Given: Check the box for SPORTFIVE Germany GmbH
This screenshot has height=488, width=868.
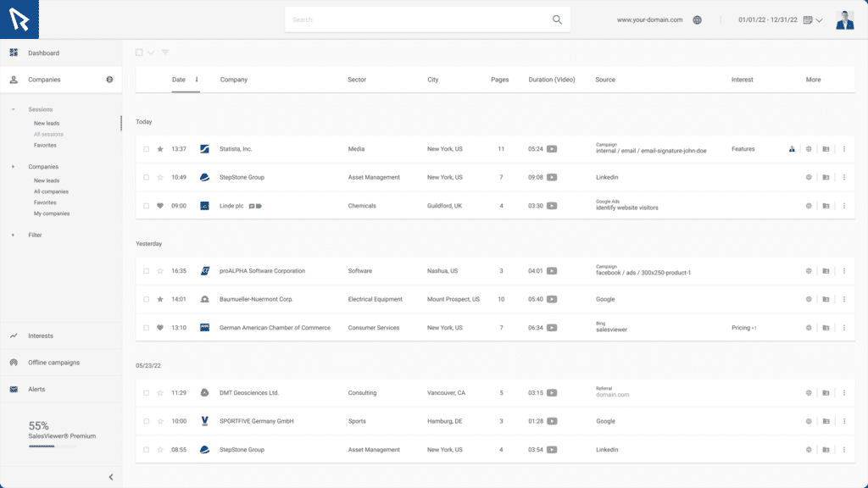Looking at the screenshot, I should tap(146, 421).
